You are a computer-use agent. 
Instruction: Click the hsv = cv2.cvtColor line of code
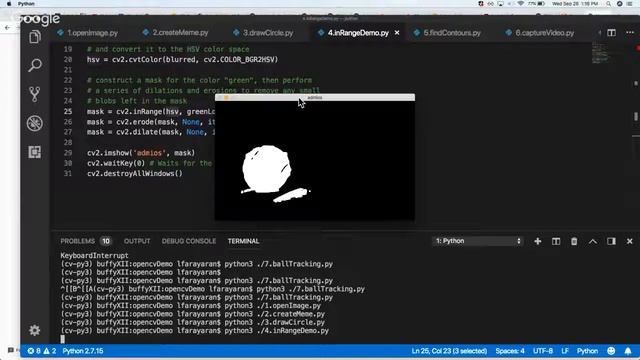click(x=182, y=60)
